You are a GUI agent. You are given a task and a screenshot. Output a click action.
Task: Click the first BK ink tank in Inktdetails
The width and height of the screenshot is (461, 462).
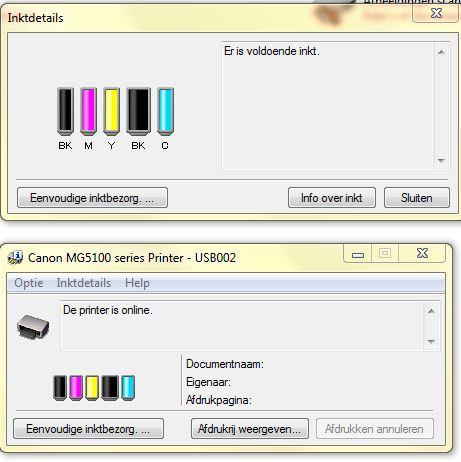click(x=65, y=111)
